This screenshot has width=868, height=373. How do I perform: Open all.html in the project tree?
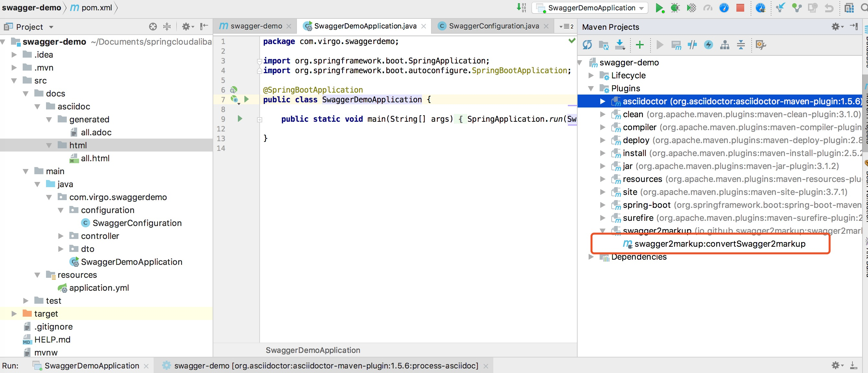coord(95,158)
